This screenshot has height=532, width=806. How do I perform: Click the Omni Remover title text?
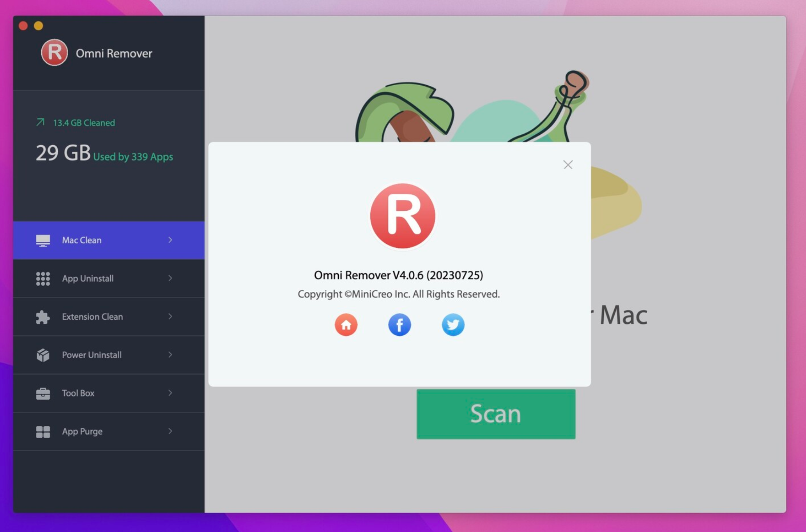tap(114, 53)
